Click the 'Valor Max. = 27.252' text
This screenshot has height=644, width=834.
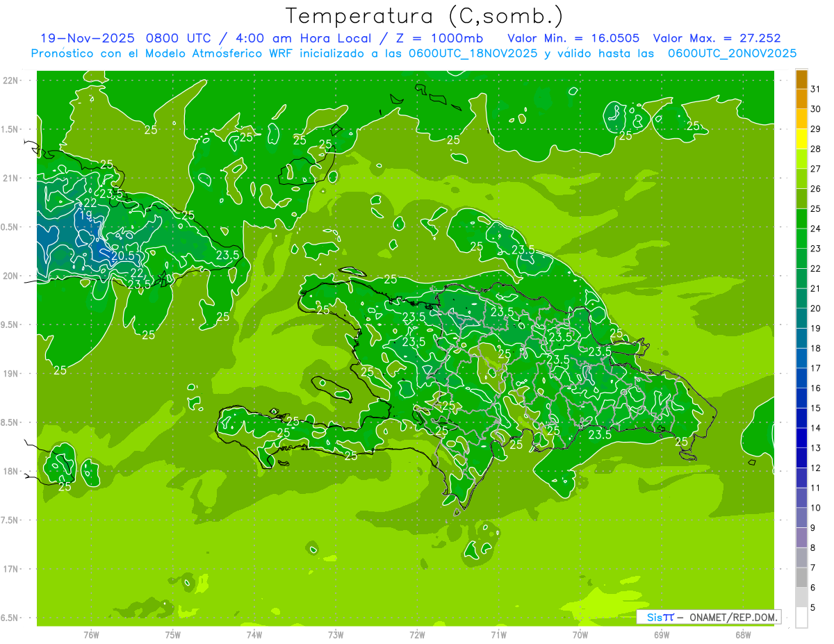(x=717, y=38)
